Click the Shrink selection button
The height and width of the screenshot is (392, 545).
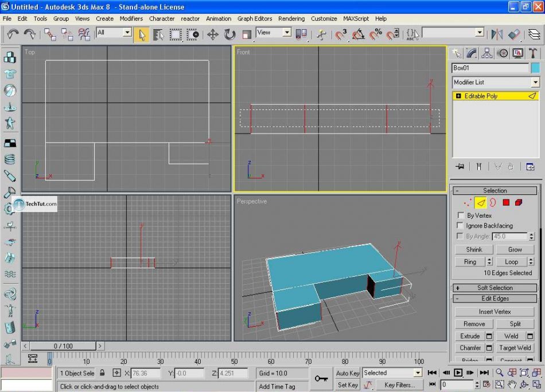pyautogui.click(x=474, y=249)
